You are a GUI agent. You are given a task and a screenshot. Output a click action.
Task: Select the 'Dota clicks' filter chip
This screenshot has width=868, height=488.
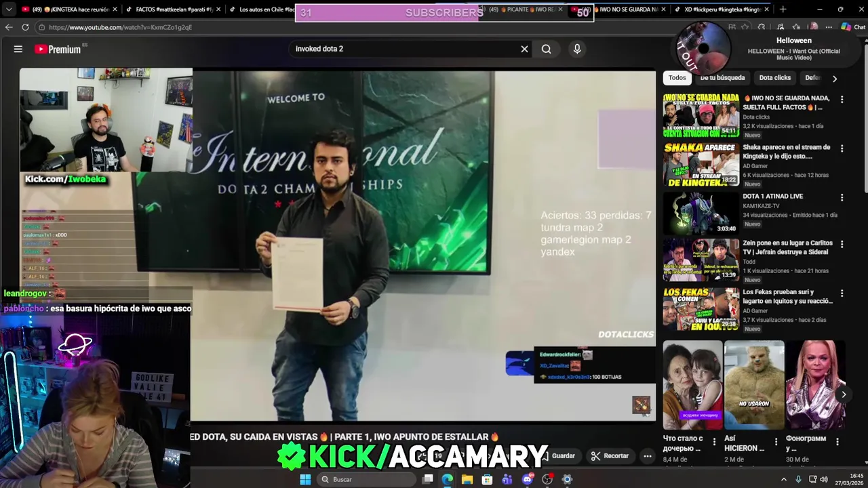pyautogui.click(x=774, y=78)
